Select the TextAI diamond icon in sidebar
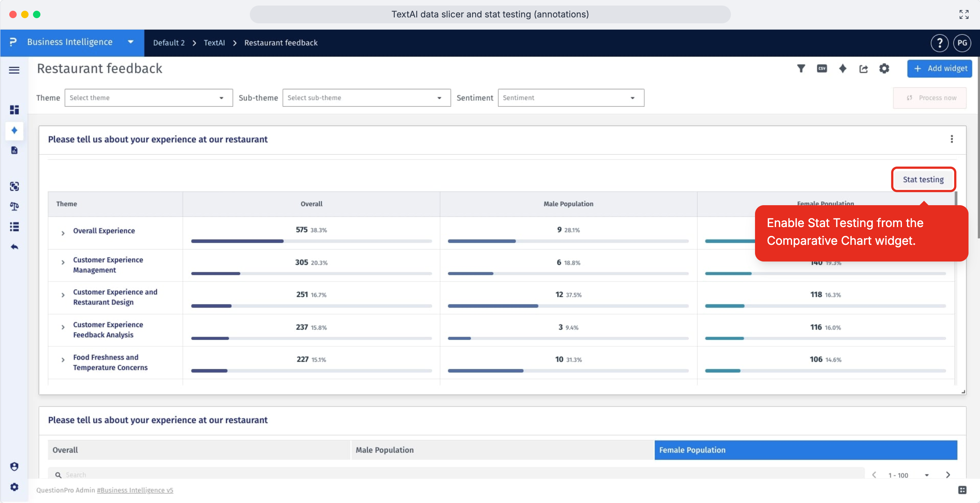The width and height of the screenshot is (980, 503). pyautogui.click(x=14, y=130)
